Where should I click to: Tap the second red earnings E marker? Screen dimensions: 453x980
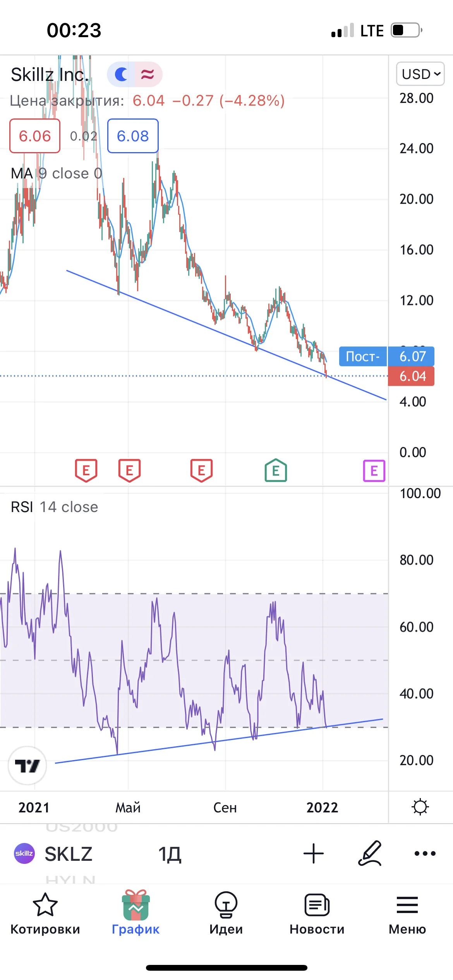(129, 471)
